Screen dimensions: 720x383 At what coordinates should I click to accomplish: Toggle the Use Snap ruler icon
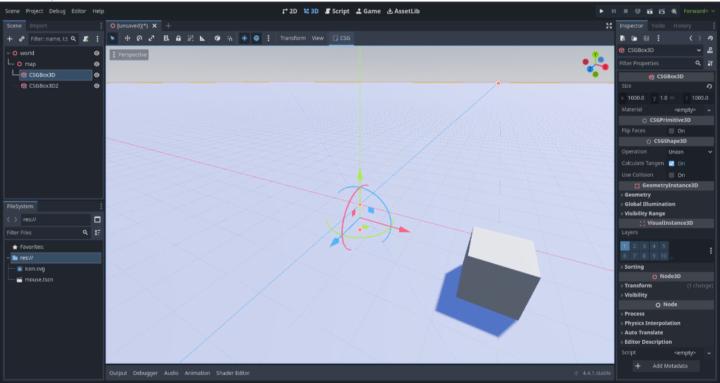(x=202, y=38)
